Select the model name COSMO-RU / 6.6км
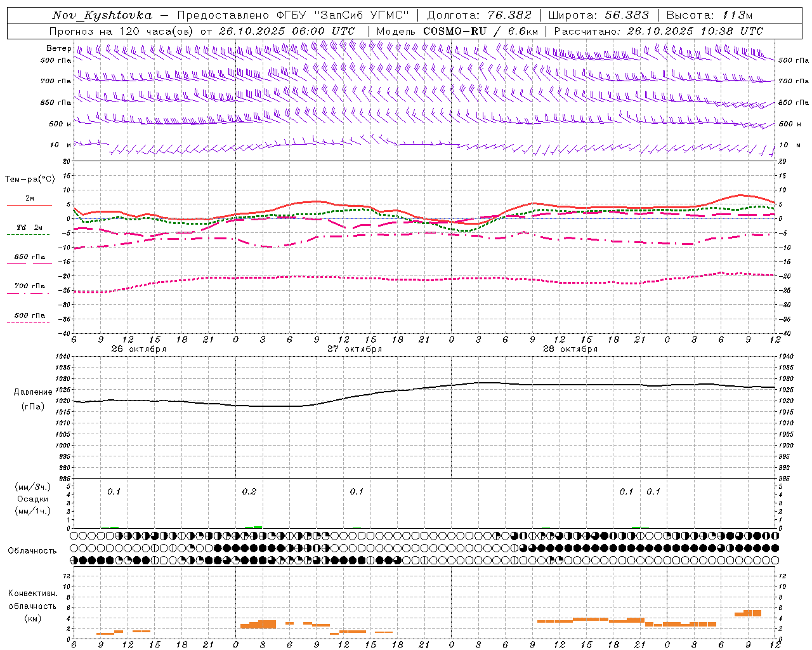This screenshot has height=650, width=812. [480, 31]
